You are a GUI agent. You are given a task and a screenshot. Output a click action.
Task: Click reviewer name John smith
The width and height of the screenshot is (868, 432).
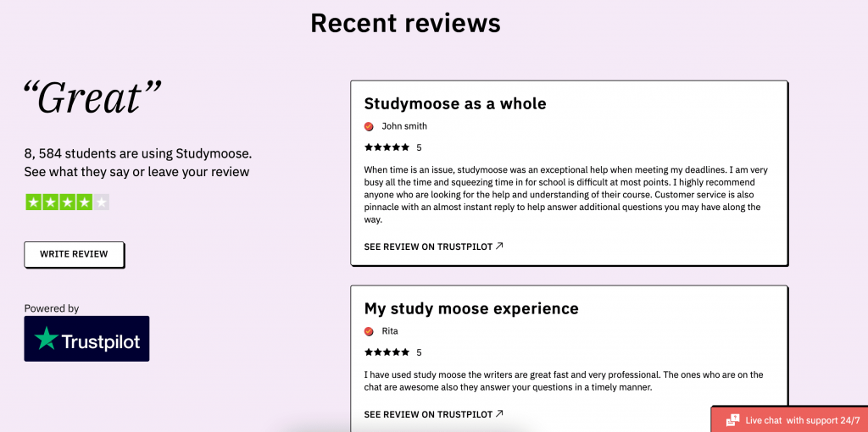[x=404, y=126]
